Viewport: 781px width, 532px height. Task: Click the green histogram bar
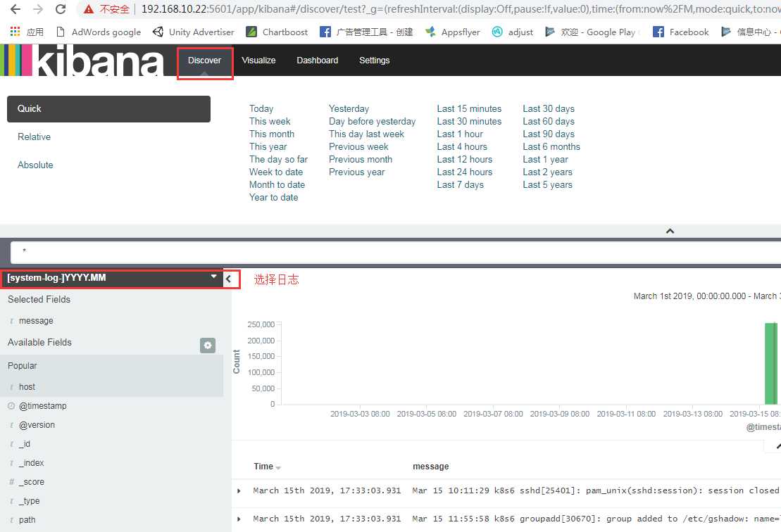[770, 363]
